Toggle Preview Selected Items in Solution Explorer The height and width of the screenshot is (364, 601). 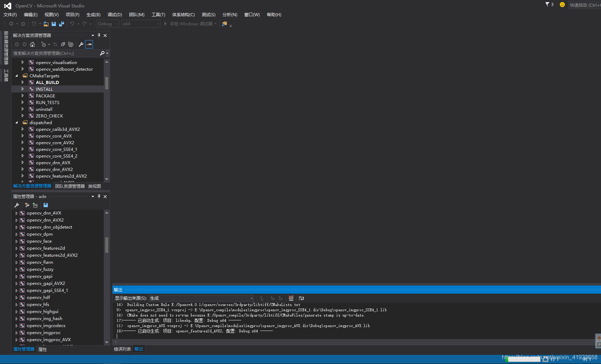(89, 44)
